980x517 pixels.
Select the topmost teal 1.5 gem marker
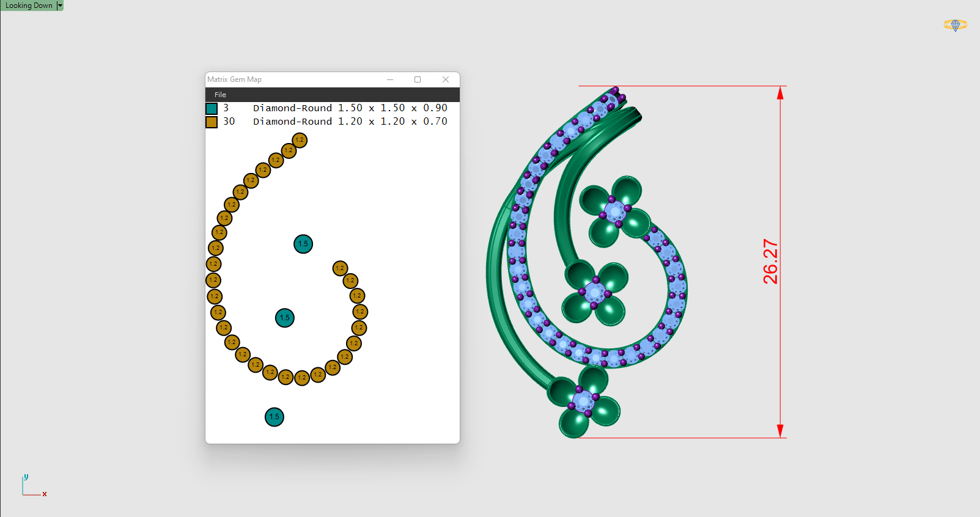(303, 244)
